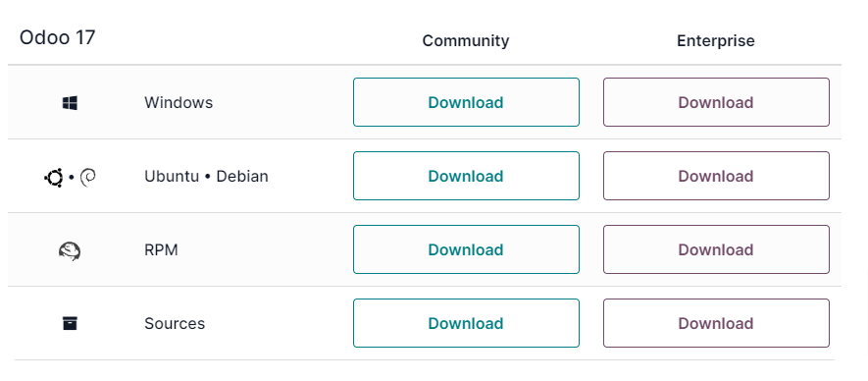Click the Ubuntu • Debian row label
Screen dimensions: 868x381
[x=207, y=177]
